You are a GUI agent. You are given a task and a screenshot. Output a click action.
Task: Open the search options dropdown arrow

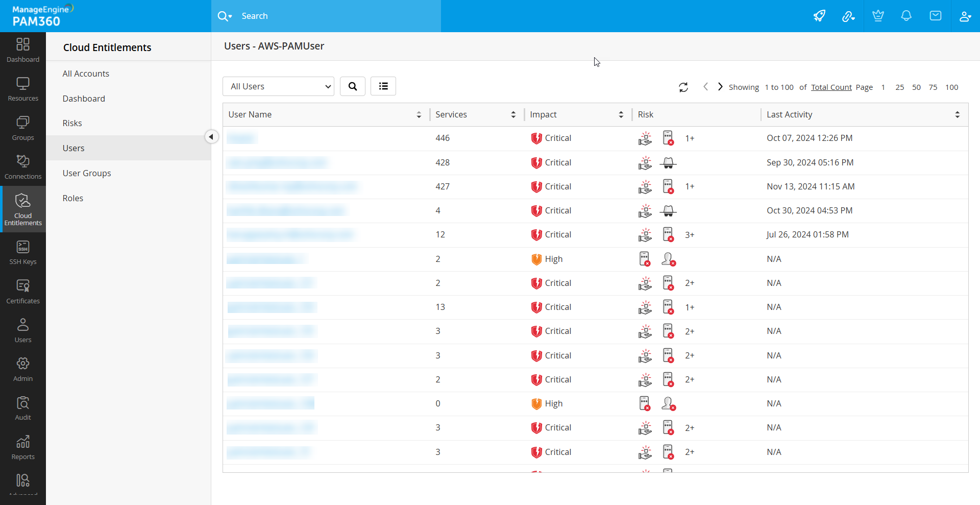coord(230,16)
